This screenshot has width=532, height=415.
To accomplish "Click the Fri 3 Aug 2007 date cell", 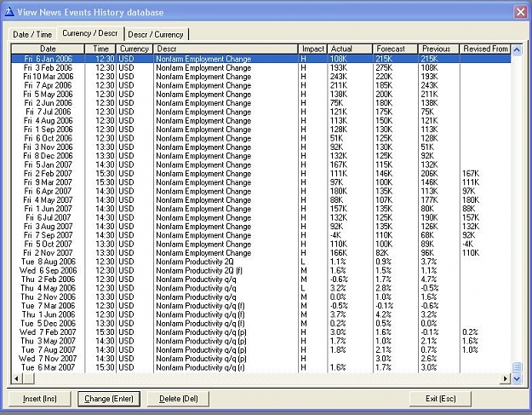I will [48, 227].
